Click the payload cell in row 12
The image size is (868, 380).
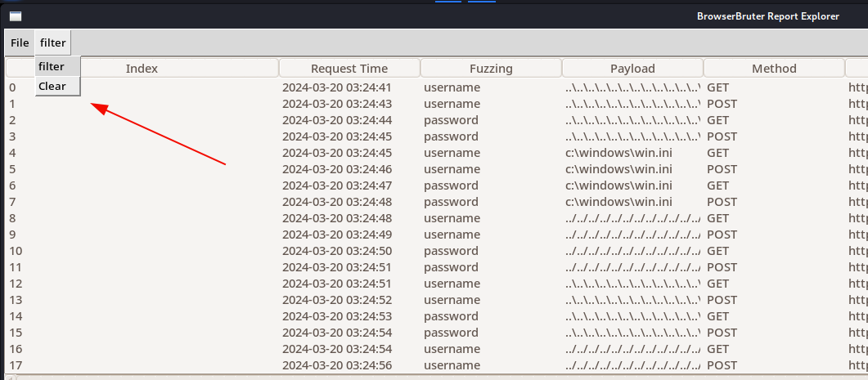(x=632, y=284)
